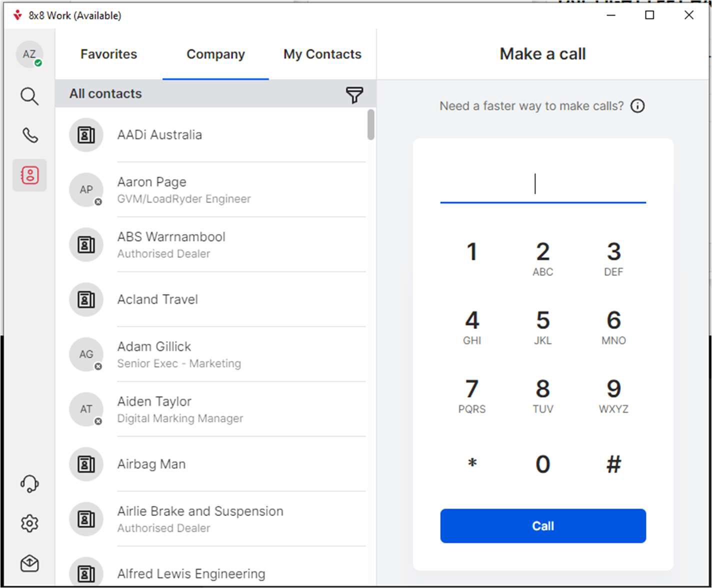Viewport: 712px width, 588px height.
Task: Switch to the My Contacts tab
Action: coord(322,54)
